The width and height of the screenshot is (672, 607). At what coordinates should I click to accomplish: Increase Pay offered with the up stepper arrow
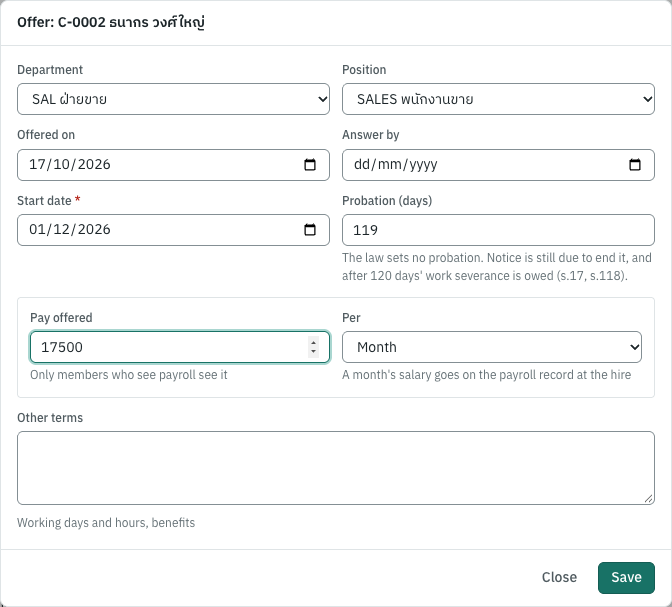click(x=313, y=343)
